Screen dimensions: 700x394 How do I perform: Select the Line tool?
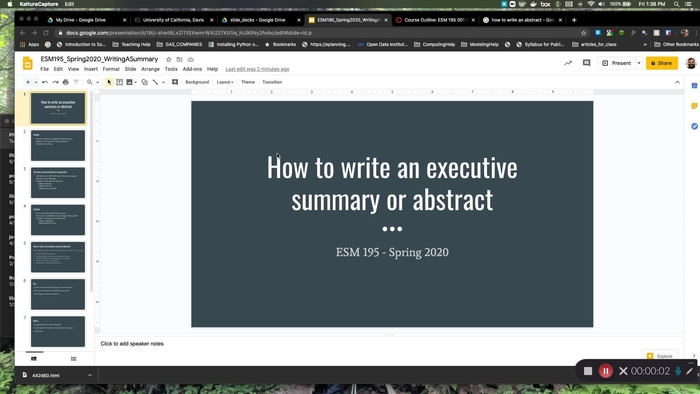click(x=155, y=82)
